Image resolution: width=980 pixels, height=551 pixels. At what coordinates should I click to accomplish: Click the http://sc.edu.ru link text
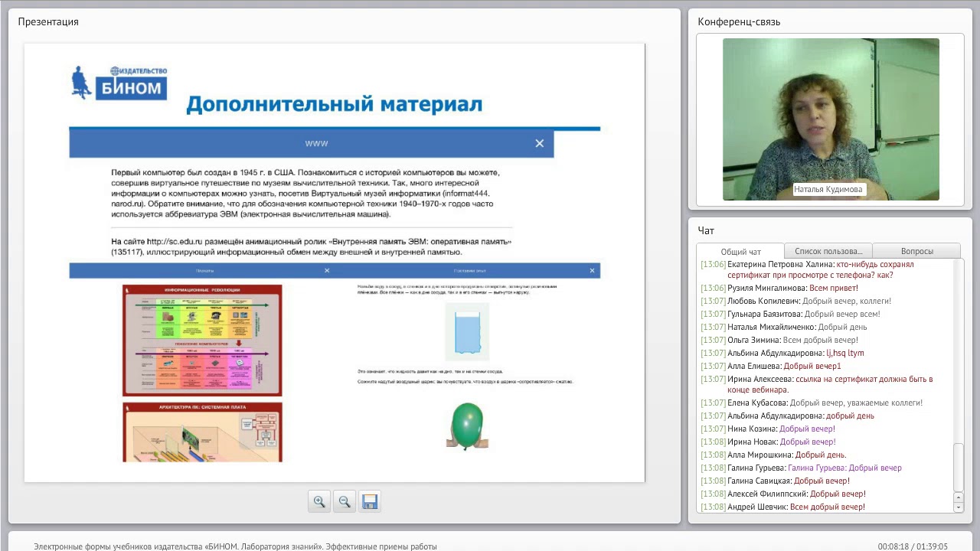180,242
